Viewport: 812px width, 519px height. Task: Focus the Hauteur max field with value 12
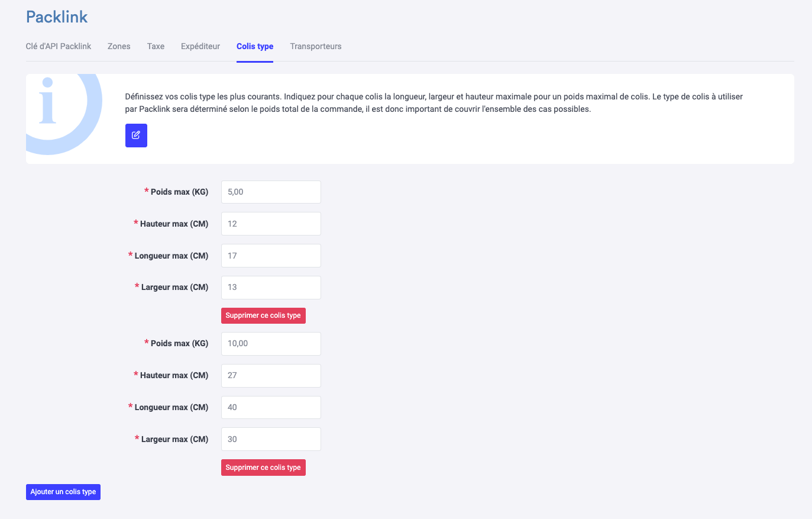(x=271, y=224)
